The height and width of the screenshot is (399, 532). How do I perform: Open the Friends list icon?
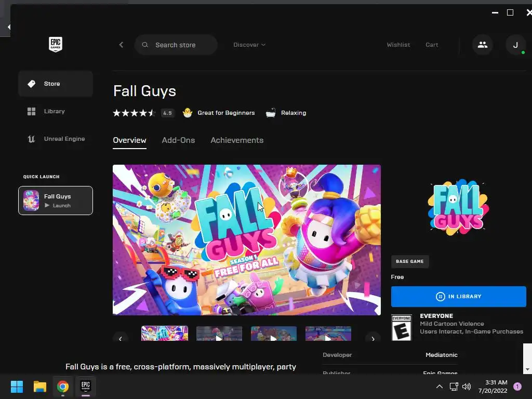(483, 45)
